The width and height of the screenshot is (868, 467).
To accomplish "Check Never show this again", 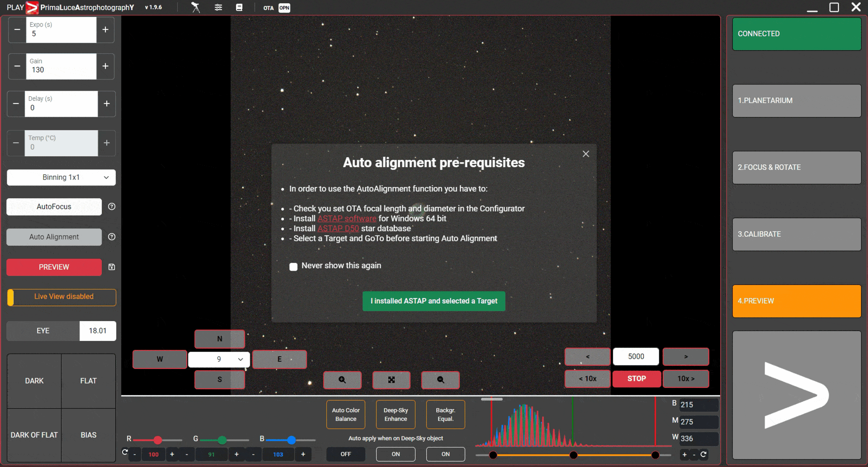I will point(293,266).
